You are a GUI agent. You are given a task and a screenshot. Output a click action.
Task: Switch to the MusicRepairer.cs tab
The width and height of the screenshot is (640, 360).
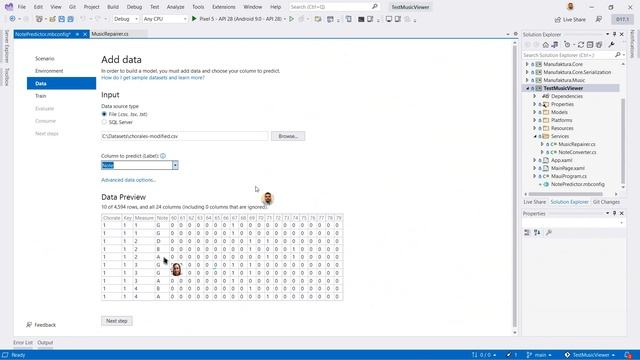[x=110, y=34]
